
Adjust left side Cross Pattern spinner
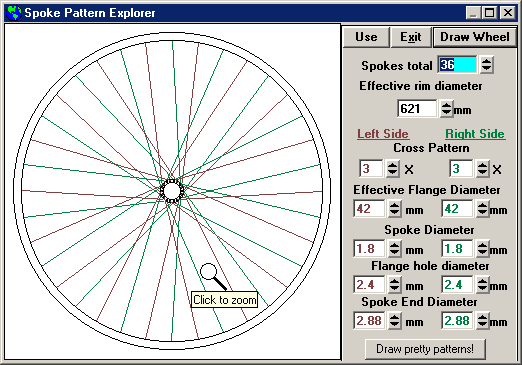[x=393, y=169]
